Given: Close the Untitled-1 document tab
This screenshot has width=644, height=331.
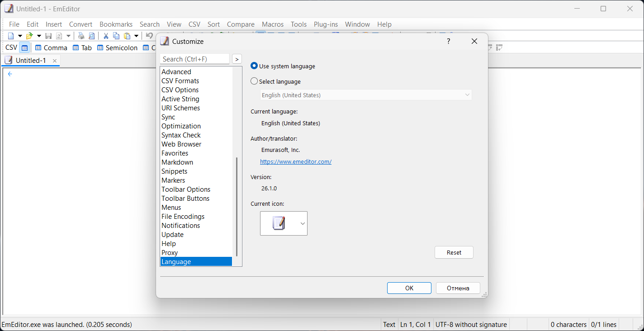Looking at the screenshot, I should [55, 61].
